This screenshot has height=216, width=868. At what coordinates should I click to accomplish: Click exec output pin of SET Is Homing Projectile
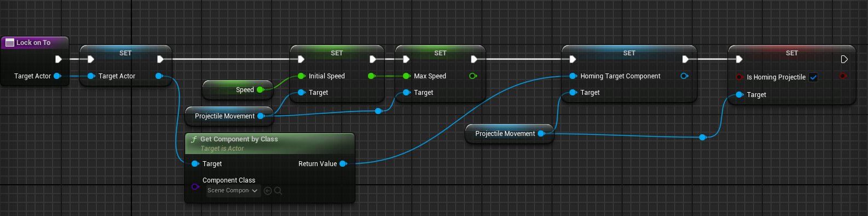point(844,59)
